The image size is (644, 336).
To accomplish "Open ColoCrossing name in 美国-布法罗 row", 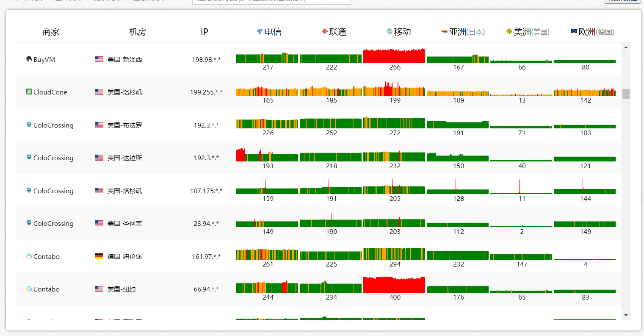I will (x=53, y=125).
